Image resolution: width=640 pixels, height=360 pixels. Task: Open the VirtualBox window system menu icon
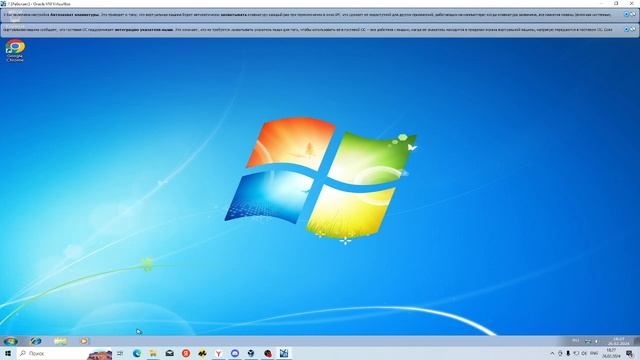point(3,3)
